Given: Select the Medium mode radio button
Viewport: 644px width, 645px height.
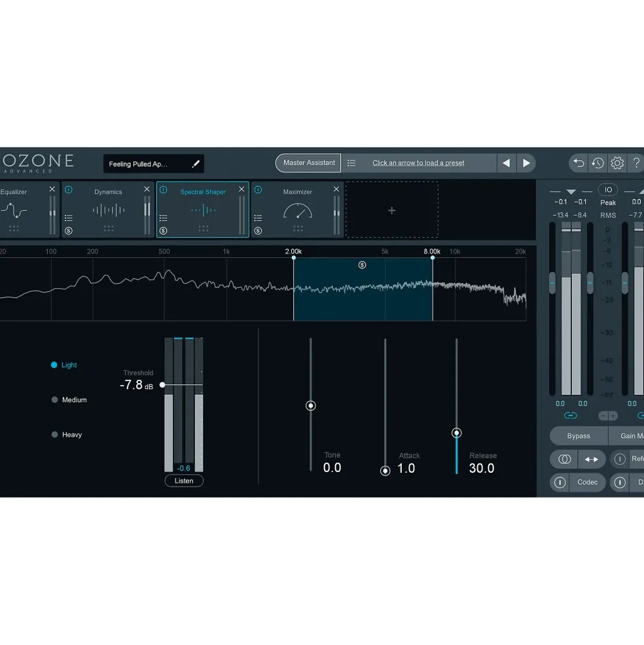Looking at the screenshot, I should pos(54,400).
